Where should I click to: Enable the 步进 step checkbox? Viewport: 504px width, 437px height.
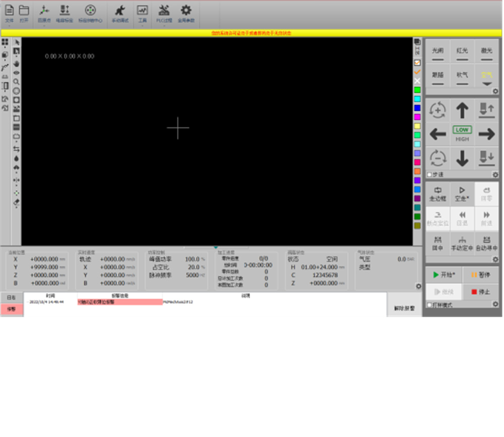point(429,175)
